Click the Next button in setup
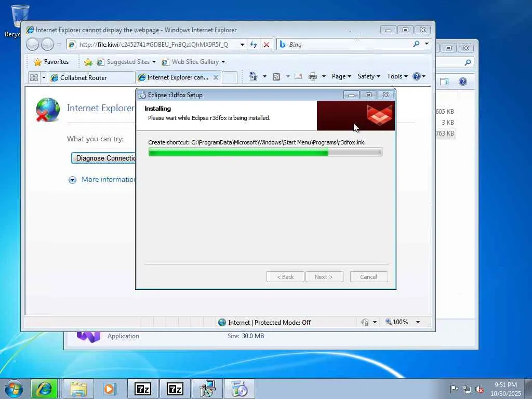Viewport: 532px width, 399px height. point(324,277)
